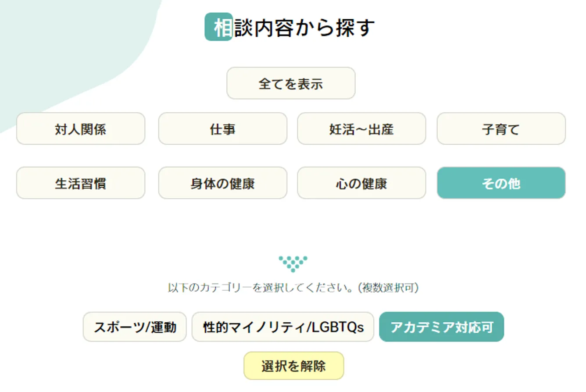Toggle the スポーツ/運動 subcategory
This screenshot has width=586, height=392.
[x=135, y=327]
